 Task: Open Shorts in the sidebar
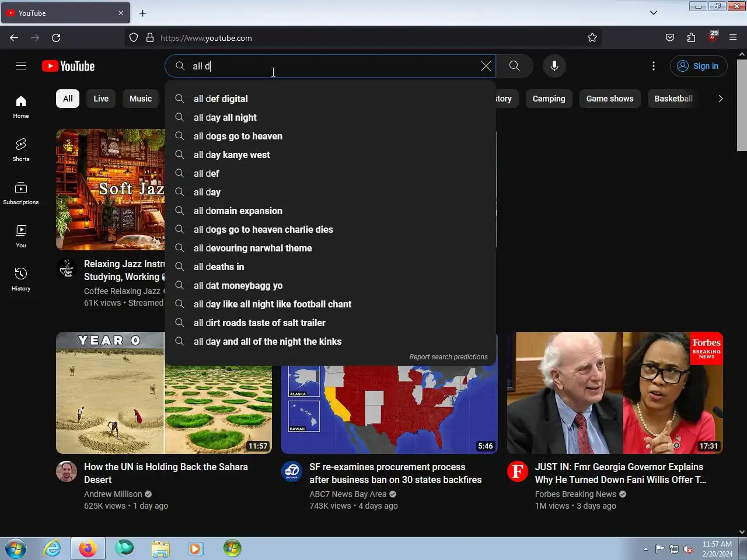(x=21, y=150)
